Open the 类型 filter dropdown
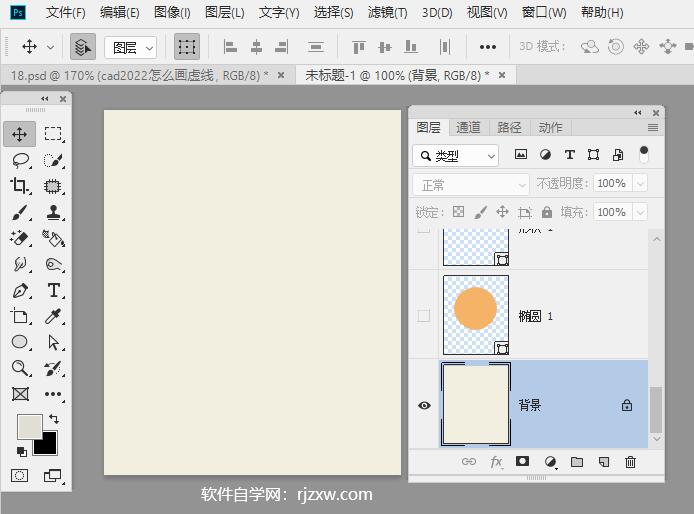The image size is (694, 514). point(456,155)
